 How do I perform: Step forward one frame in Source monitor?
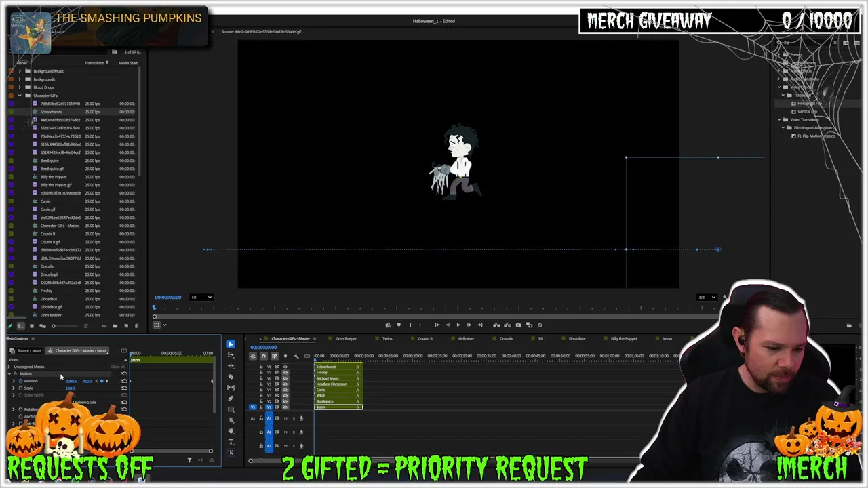469,325
